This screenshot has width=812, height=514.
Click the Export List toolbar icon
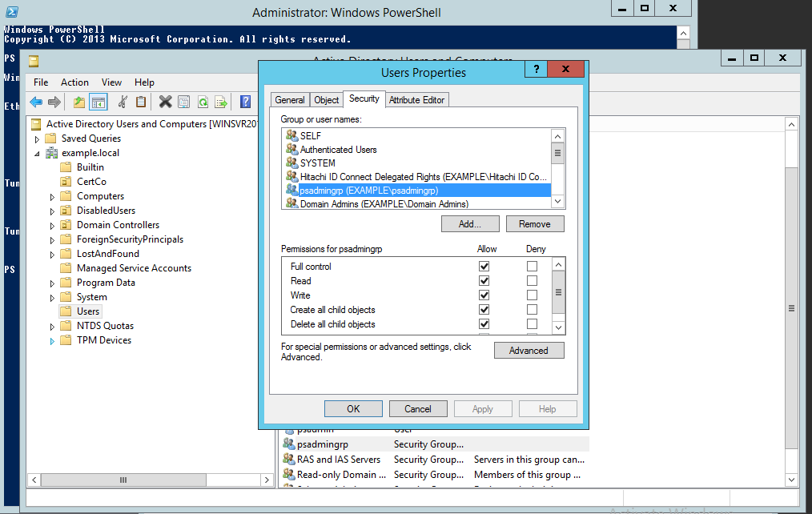pos(222,102)
